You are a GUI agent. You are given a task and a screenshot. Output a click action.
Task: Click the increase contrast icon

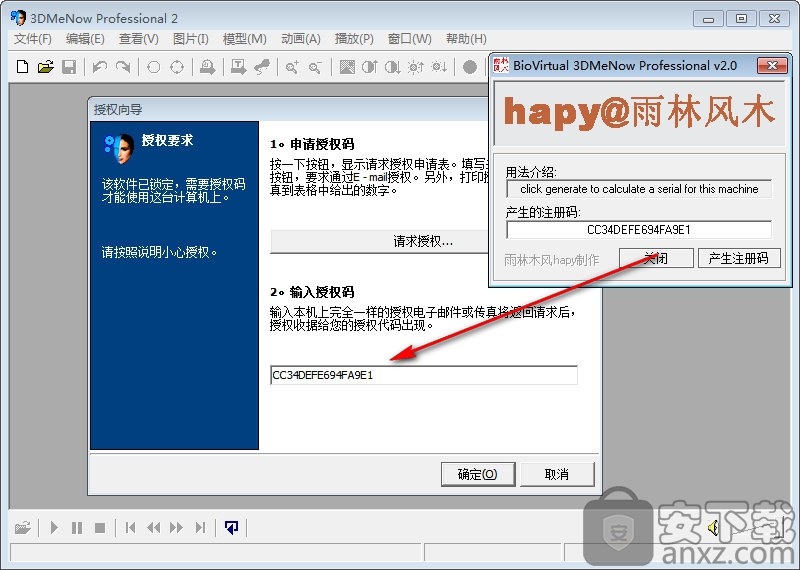click(x=369, y=67)
